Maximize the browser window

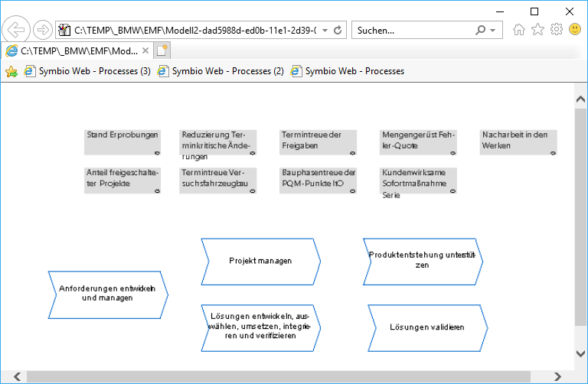534,11
